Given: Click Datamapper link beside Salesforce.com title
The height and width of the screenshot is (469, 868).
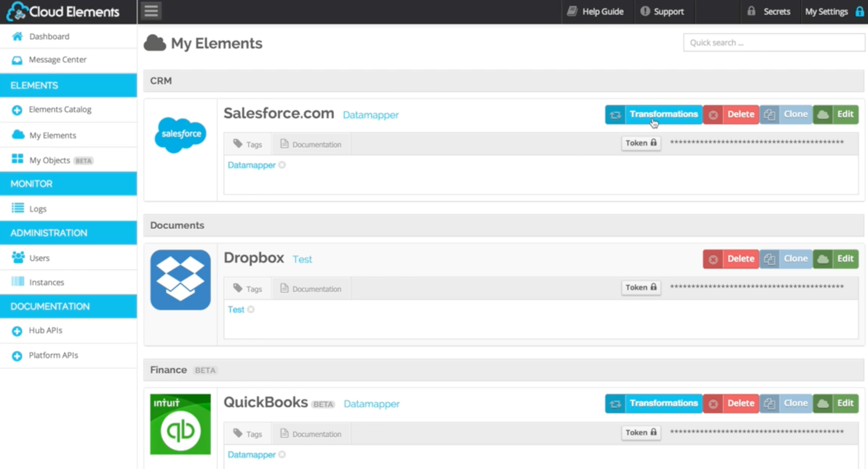Looking at the screenshot, I should [371, 115].
